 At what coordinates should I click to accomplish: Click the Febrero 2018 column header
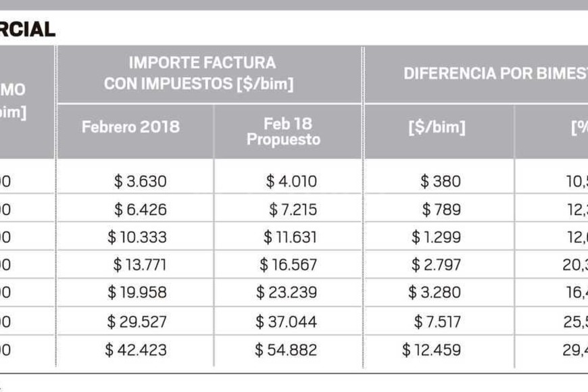tap(130, 127)
